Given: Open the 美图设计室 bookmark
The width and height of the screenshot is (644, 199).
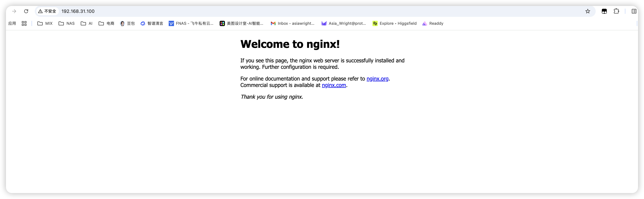Looking at the screenshot, I should click(x=241, y=23).
